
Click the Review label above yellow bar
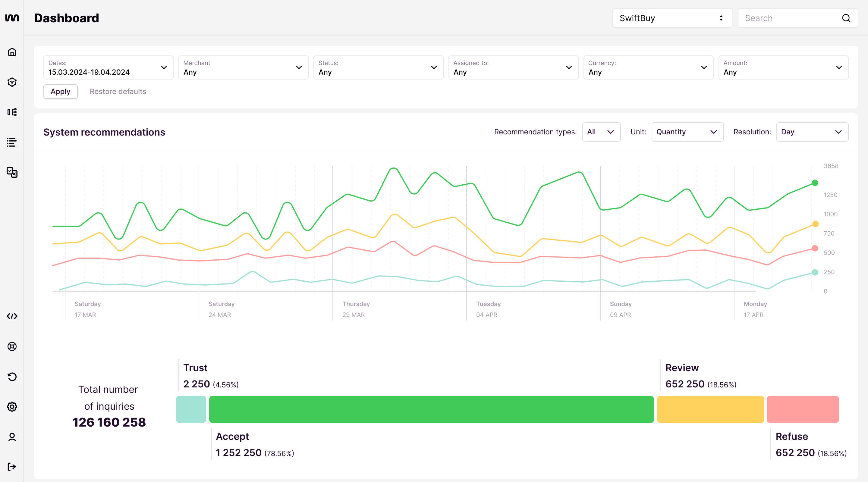(x=682, y=368)
